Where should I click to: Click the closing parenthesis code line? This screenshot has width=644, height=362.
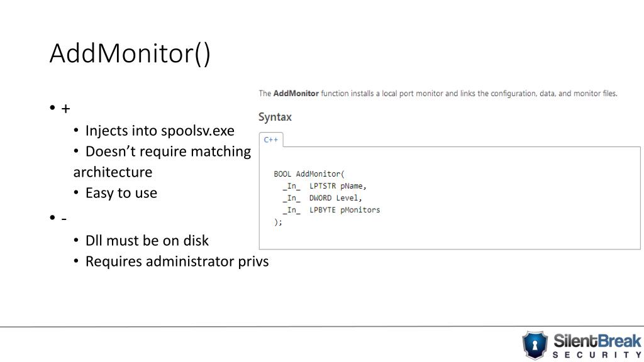pos(278,222)
